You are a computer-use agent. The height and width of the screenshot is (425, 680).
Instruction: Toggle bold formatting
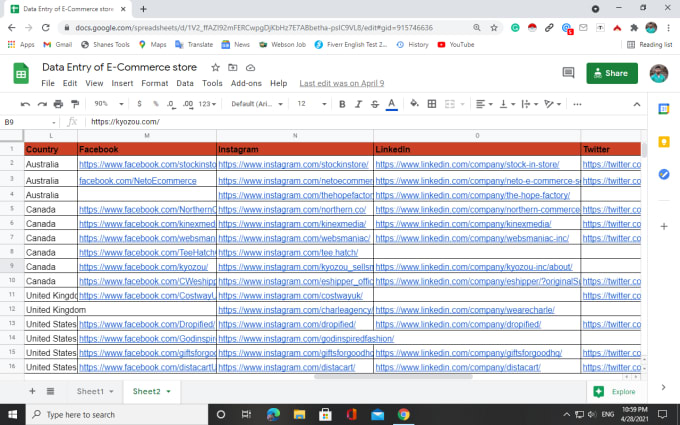pos(342,104)
